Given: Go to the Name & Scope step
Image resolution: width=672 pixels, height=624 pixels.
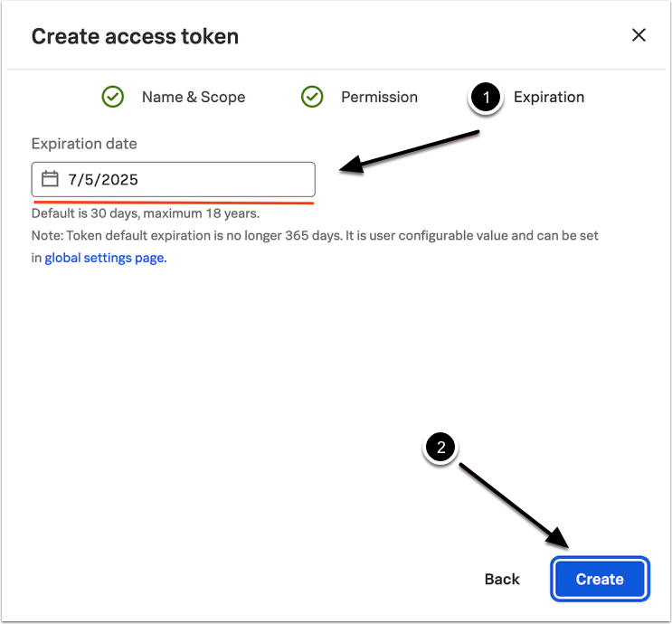Looking at the screenshot, I should pos(193,97).
